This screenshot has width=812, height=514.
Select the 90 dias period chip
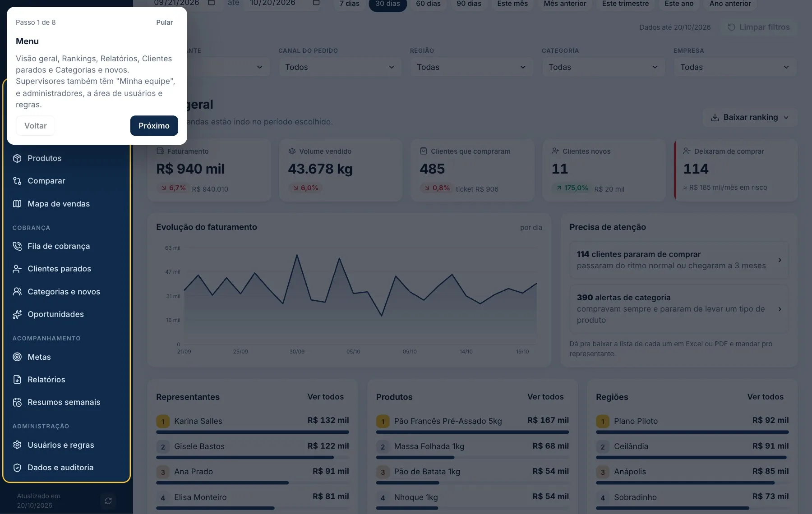click(x=469, y=4)
